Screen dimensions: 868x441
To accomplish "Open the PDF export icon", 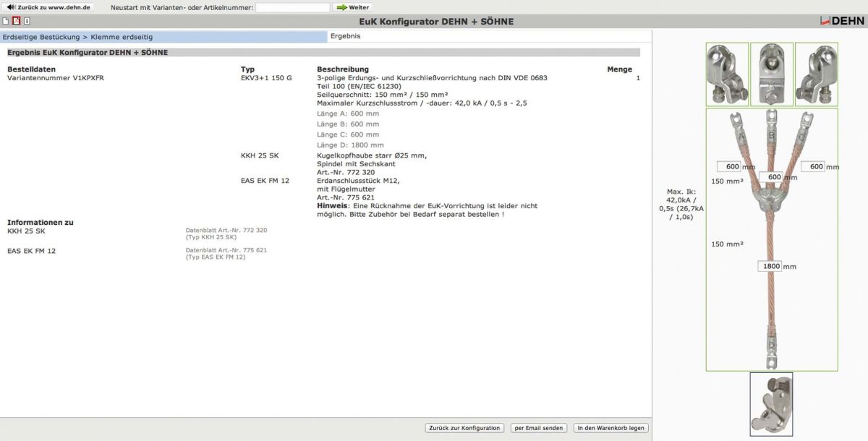I will tap(16, 21).
